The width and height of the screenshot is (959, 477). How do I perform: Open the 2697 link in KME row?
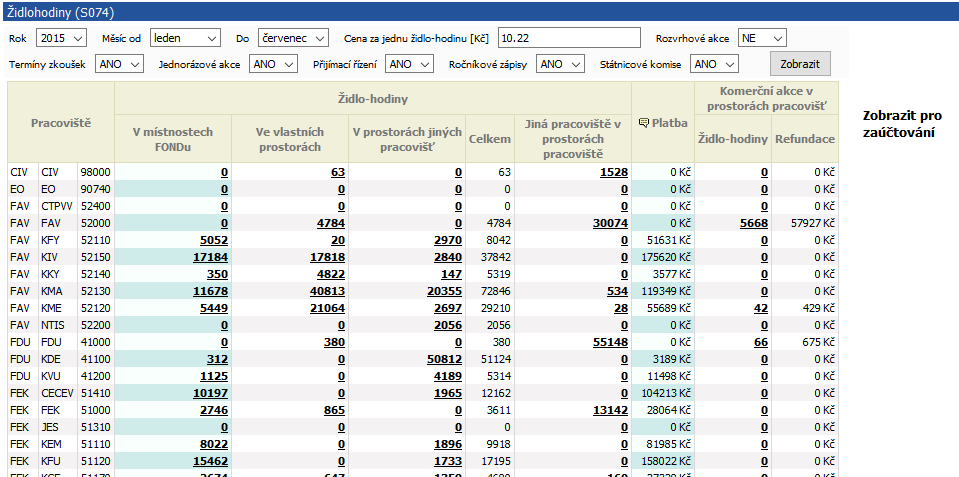[x=448, y=308]
